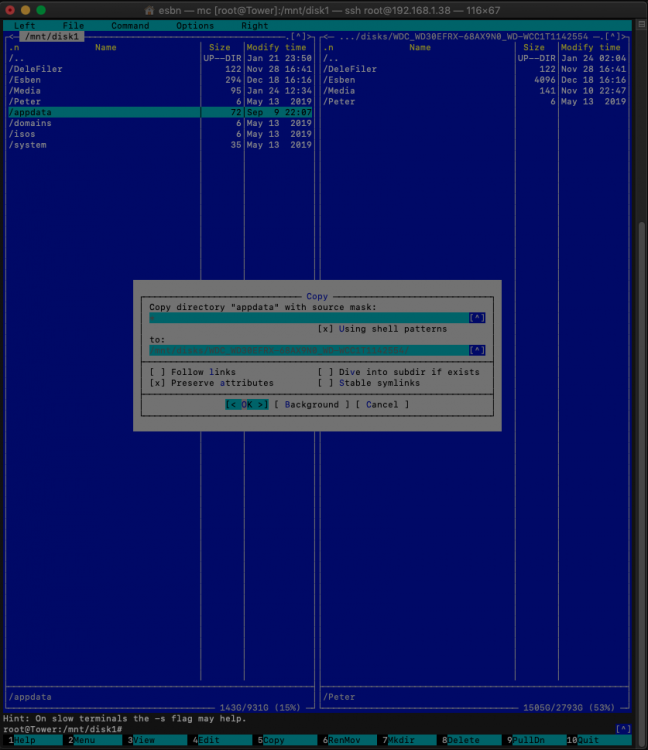Open the Left menu

(x=24, y=26)
